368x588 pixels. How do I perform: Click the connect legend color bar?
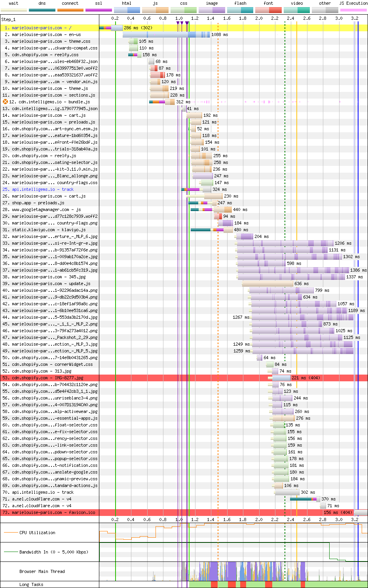coord(70,10)
